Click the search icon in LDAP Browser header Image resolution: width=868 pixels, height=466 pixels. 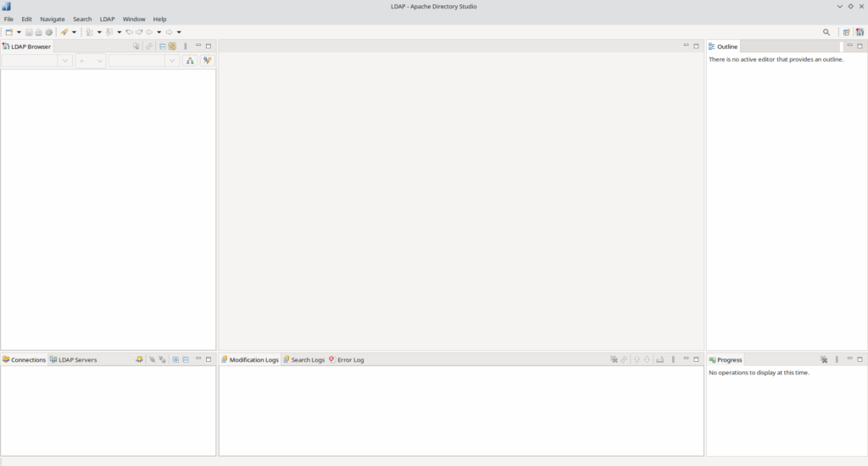coord(136,47)
